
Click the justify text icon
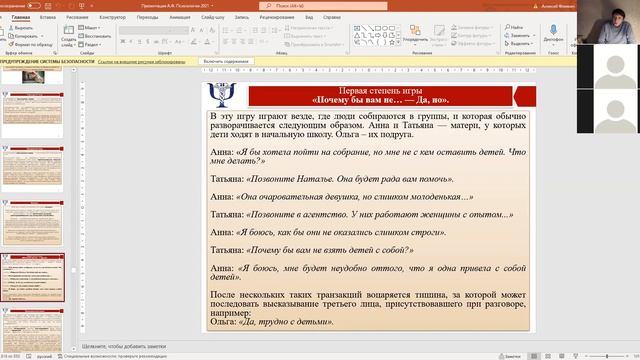pos(251,42)
